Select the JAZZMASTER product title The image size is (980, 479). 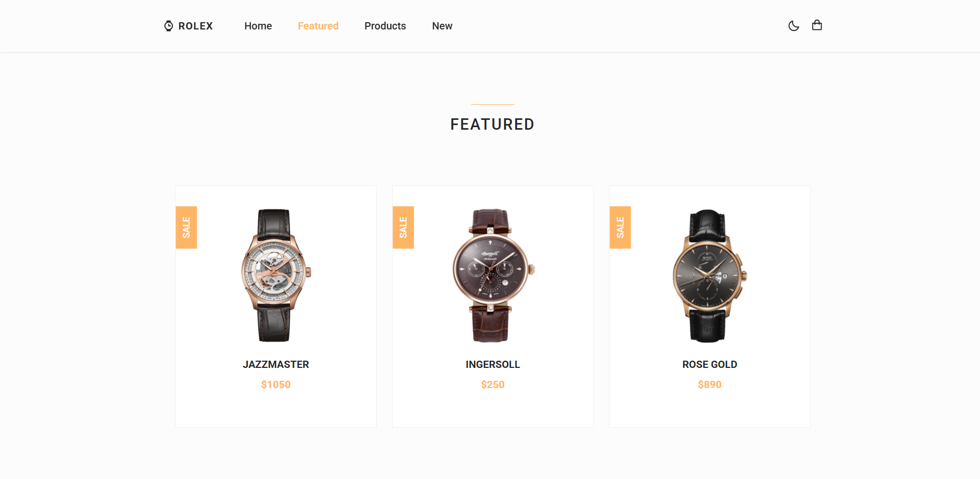click(276, 364)
